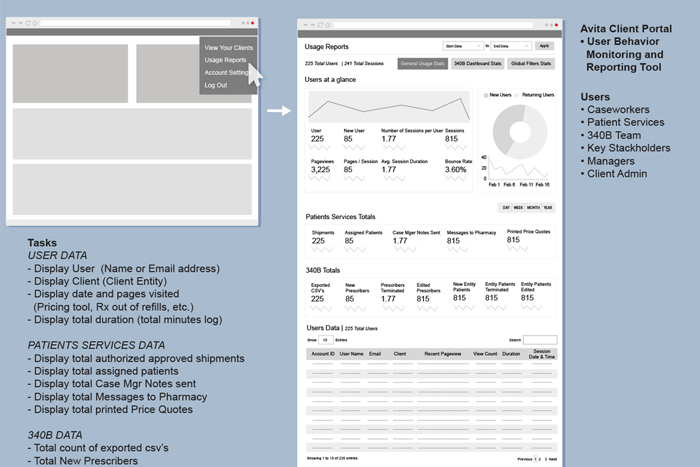Click back arrow in the Usage Reports browser window
Screen dimensions: 700x467
306,25
